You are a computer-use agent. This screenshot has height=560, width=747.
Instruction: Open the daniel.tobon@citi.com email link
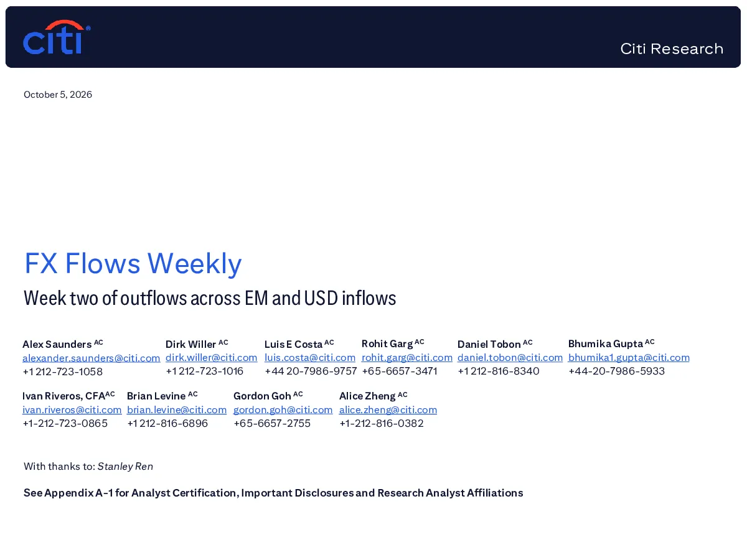(510, 357)
